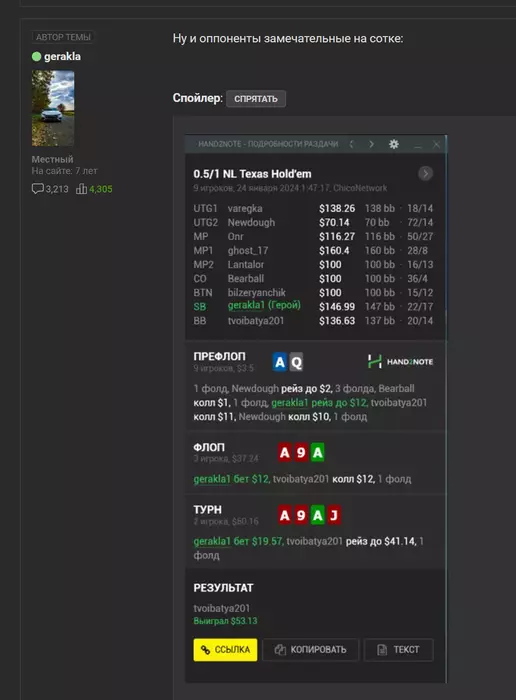Click the rating icon next to 4,305
Screen dimensions: 516x700
(x=81, y=189)
